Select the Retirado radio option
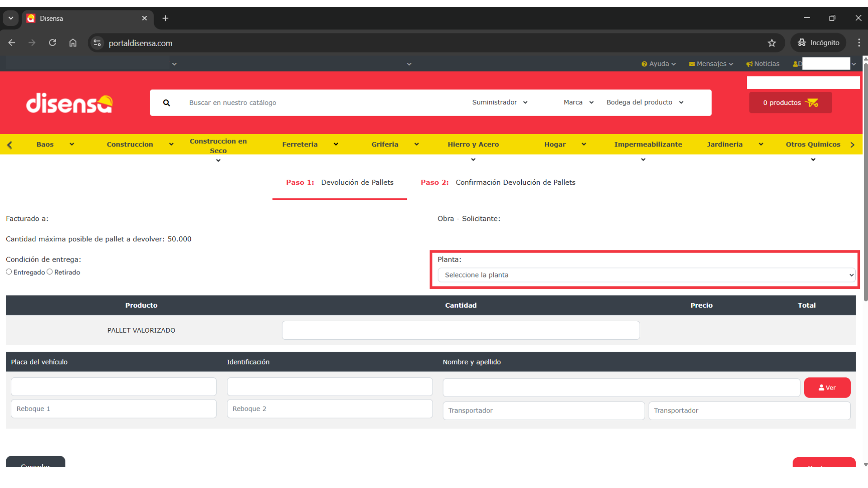Viewport: 868px width, 488px height. coord(50,272)
